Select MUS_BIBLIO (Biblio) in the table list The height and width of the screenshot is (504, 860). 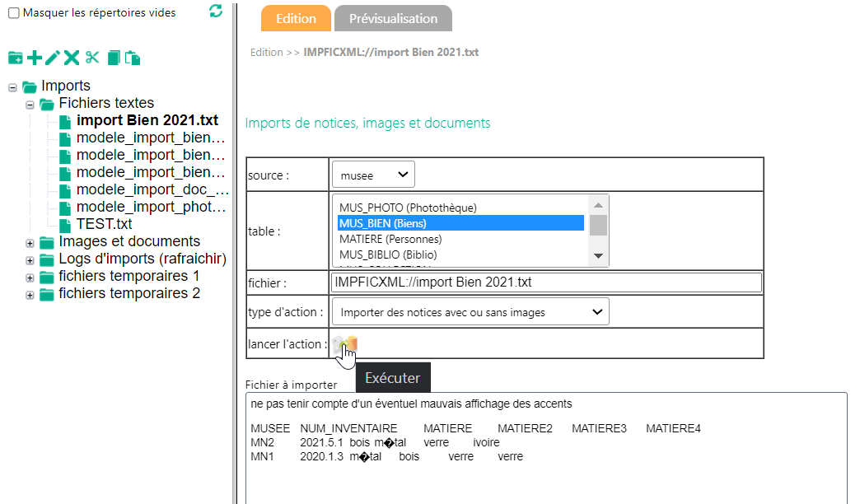click(x=460, y=254)
